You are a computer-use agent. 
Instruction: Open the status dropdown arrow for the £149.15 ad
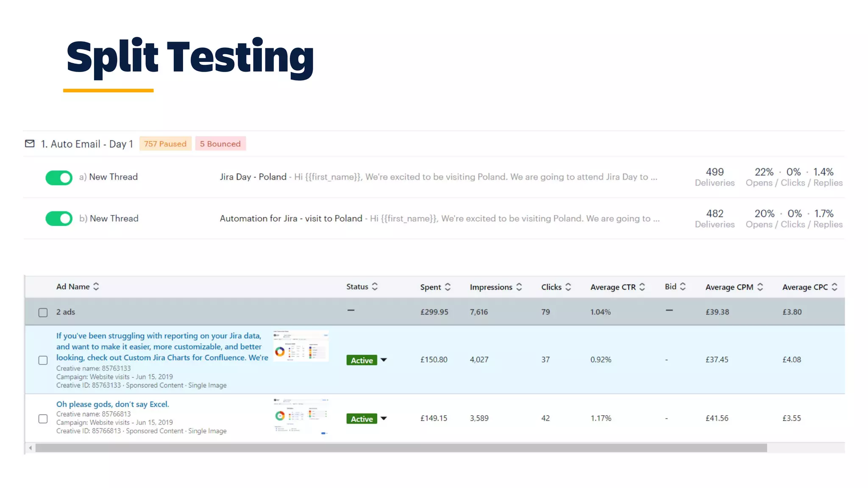(x=384, y=419)
